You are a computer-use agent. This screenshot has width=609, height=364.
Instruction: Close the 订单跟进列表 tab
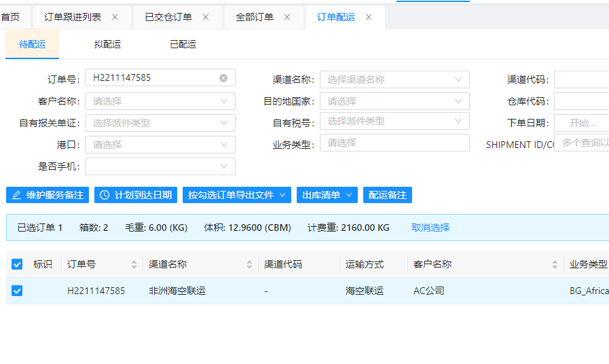click(x=115, y=17)
